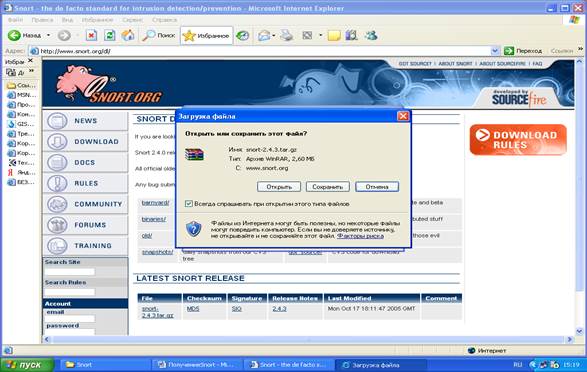This screenshot has height=372, width=587.
Task: Open the COMMUNITY sidebar navigation item
Action: pyautogui.click(x=85, y=204)
